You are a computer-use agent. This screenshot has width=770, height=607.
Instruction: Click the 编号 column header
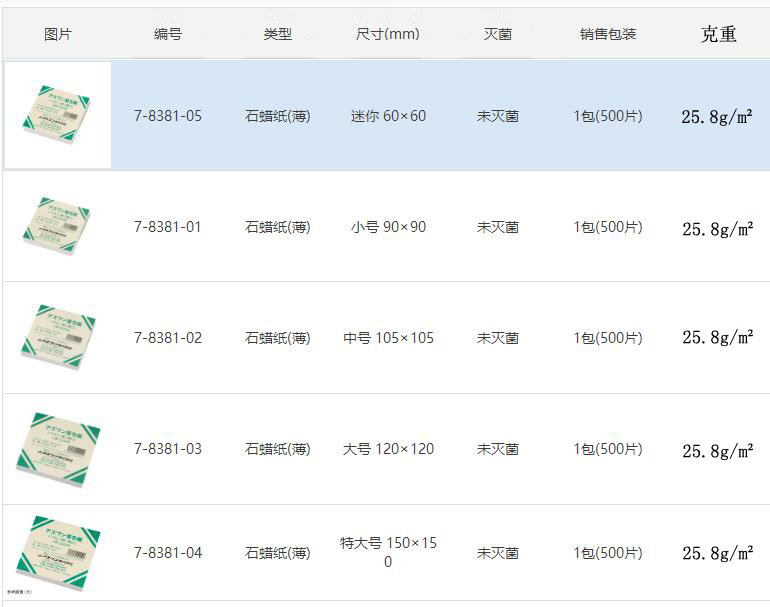[x=168, y=34]
